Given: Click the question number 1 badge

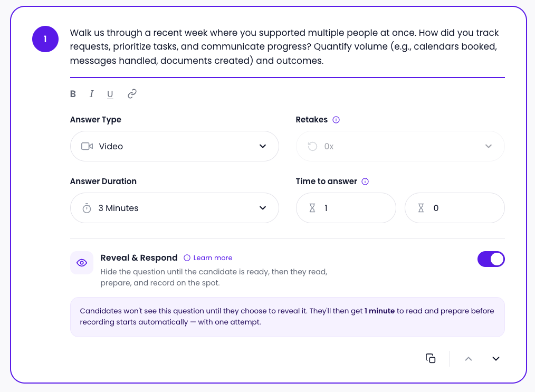Looking at the screenshot, I should [x=45, y=39].
